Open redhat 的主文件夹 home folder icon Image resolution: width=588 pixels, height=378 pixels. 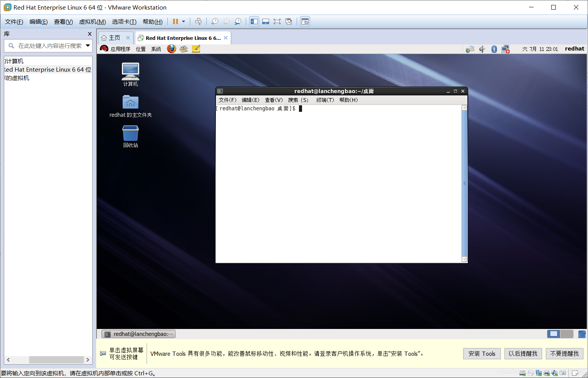(131, 106)
